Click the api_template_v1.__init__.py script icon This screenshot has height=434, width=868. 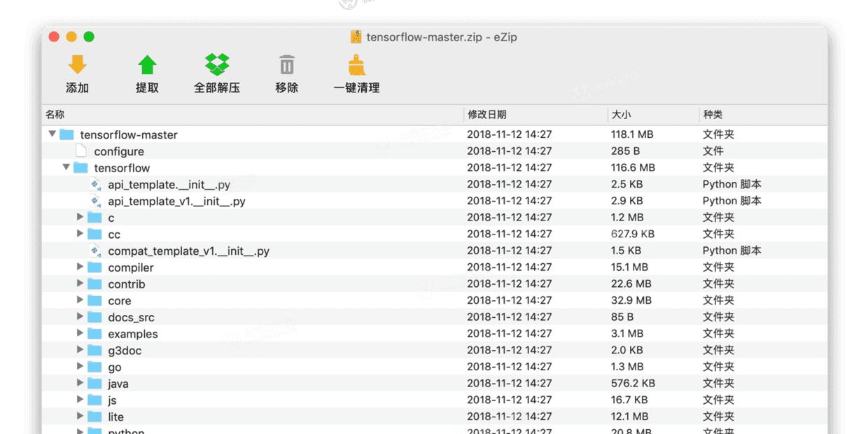tap(95, 201)
